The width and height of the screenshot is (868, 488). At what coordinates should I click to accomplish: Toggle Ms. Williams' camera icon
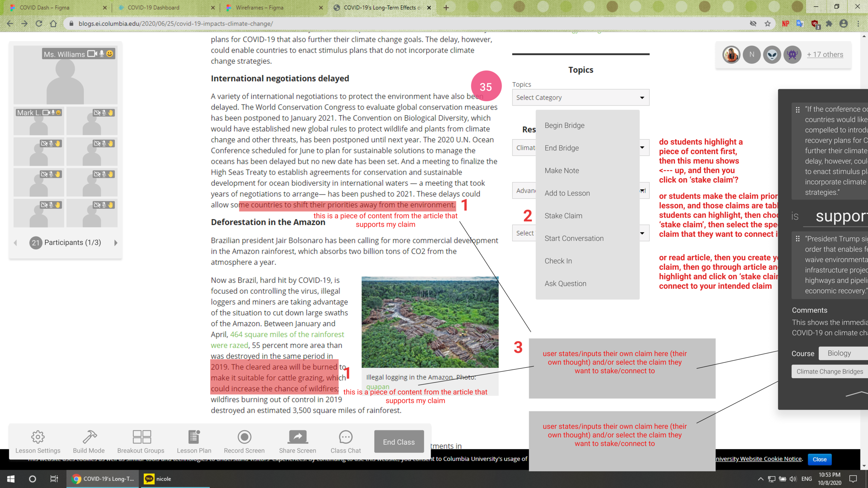(92, 54)
